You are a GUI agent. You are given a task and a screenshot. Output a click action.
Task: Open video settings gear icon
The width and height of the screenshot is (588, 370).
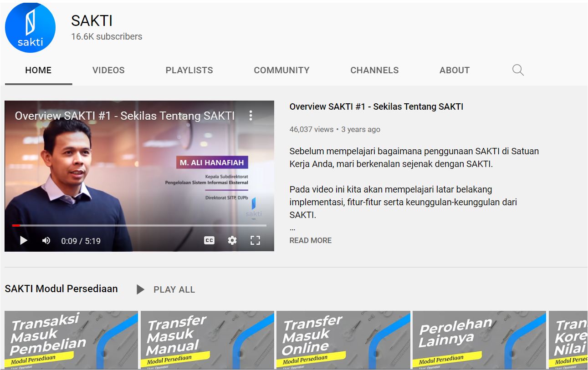232,240
